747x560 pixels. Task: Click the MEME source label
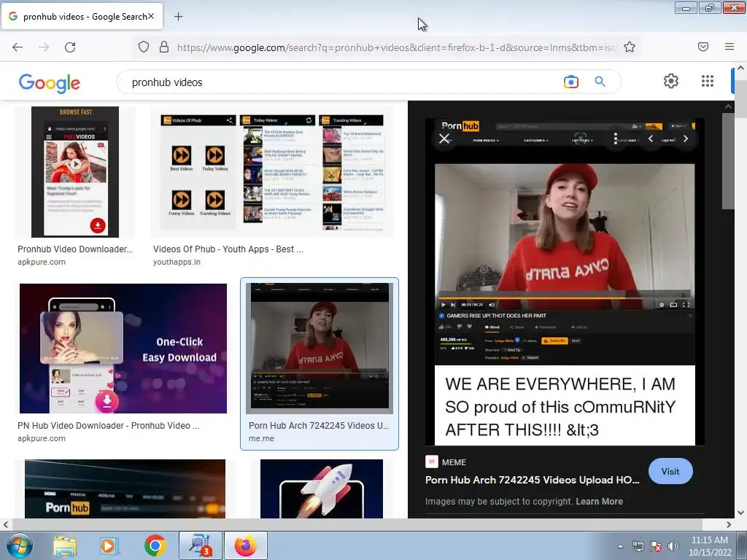pos(454,462)
